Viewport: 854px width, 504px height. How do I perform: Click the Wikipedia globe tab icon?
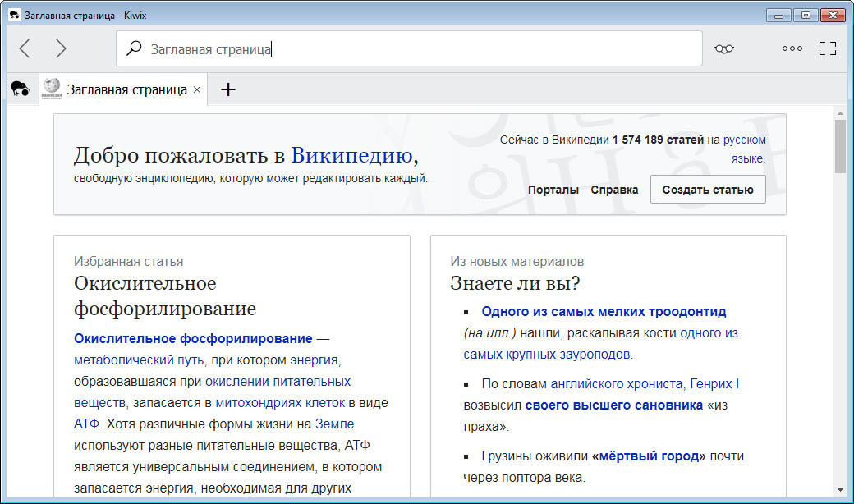[x=52, y=88]
